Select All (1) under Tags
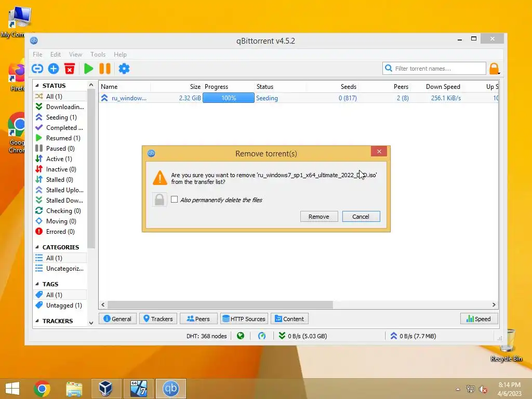 pyautogui.click(x=60, y=295)
